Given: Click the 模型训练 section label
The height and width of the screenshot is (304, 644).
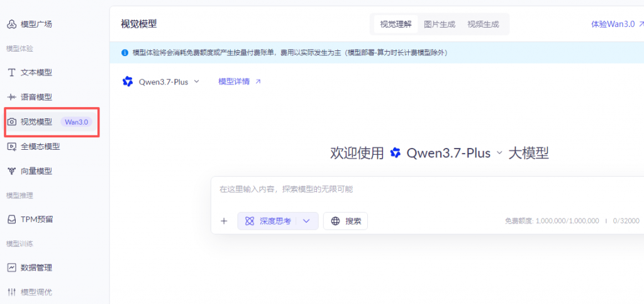Looking at the screenshot, I should 19,244.
